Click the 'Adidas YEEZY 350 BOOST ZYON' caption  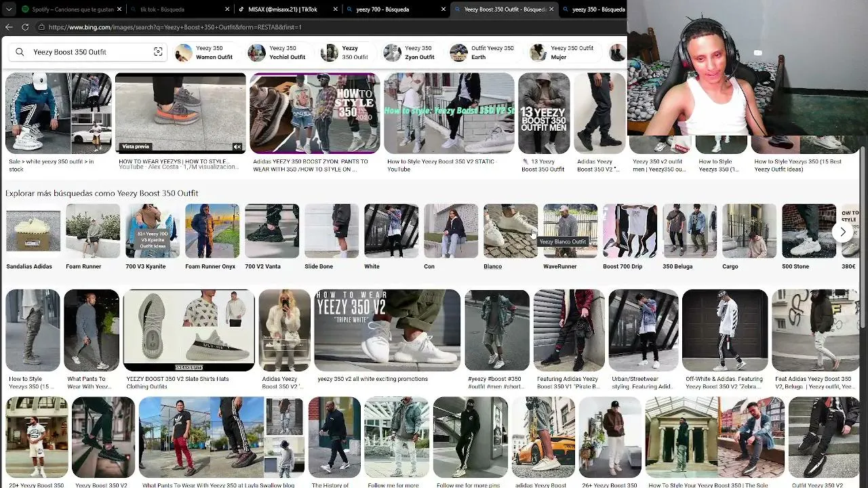point(311,165)
